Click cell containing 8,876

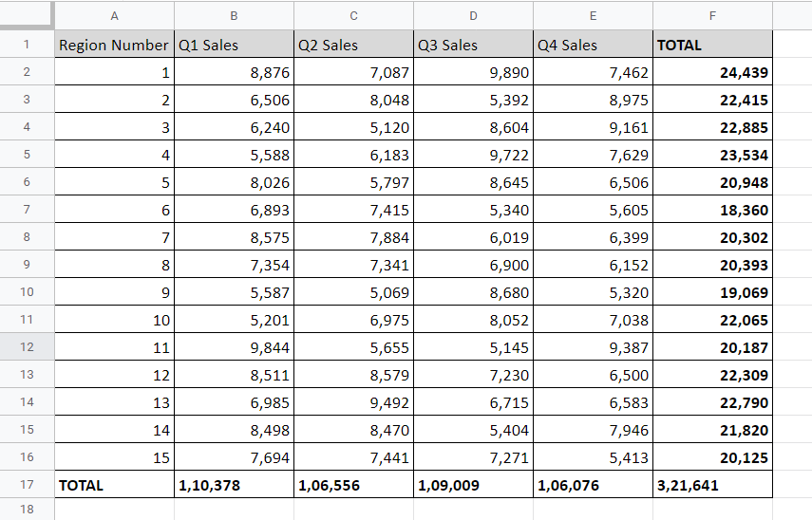[x=234, y=72]
